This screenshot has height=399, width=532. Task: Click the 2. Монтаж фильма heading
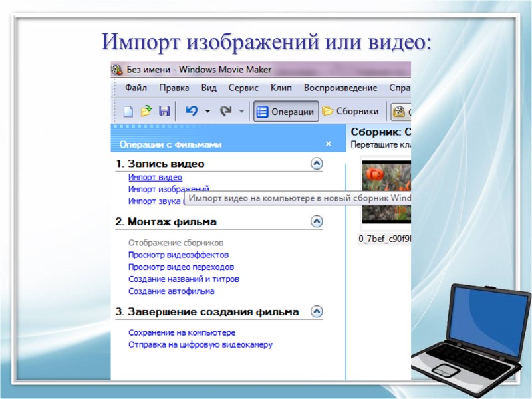(166, 222)
